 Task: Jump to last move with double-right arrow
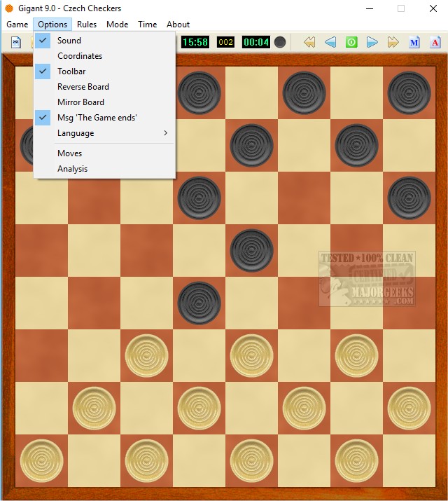393,42
